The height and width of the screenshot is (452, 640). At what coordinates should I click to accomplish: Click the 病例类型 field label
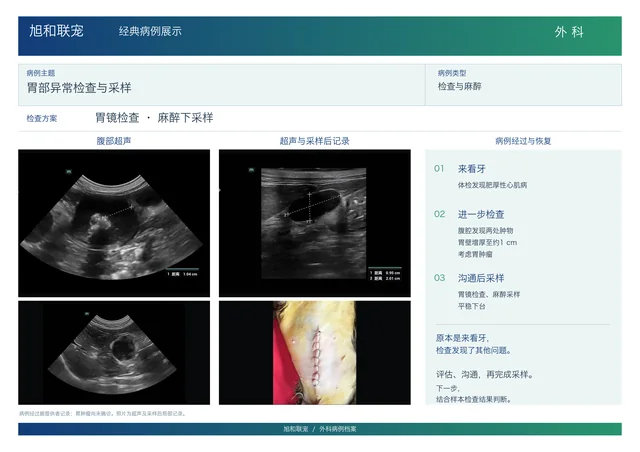tap(452, 73)
